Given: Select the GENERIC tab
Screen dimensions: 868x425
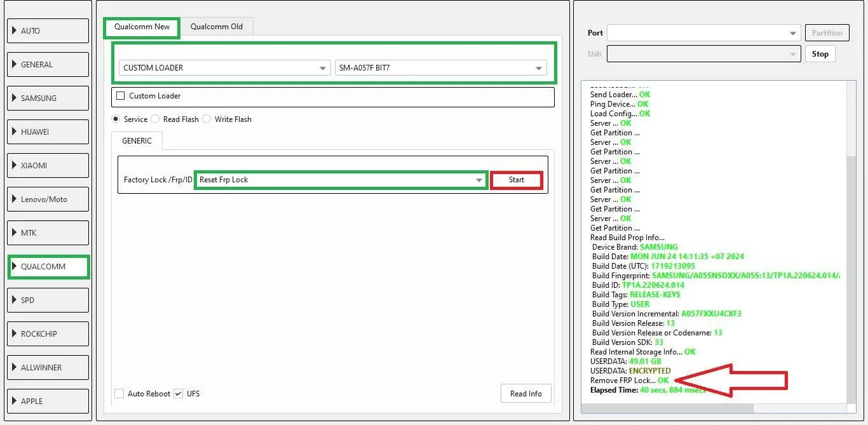Looking at the screenshot, I should click(137, 141).
